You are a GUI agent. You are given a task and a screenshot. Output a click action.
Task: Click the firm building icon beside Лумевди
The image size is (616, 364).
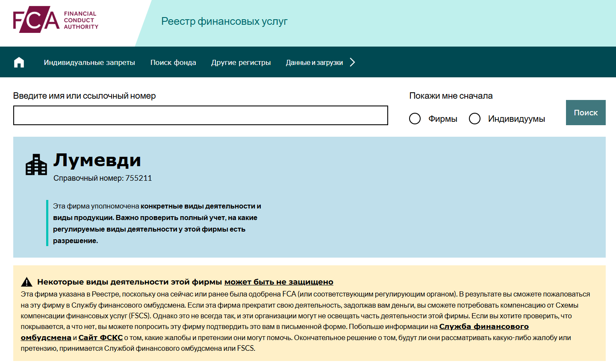[x=36, y=165]
